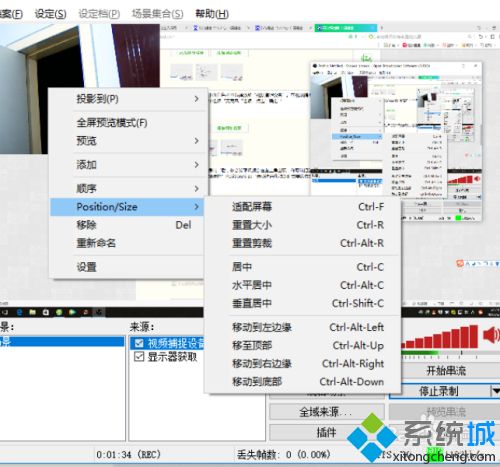Select 移至顶部
Image resolution: width=500 pixels, height=467 pixels.
[x=302, y=345]
